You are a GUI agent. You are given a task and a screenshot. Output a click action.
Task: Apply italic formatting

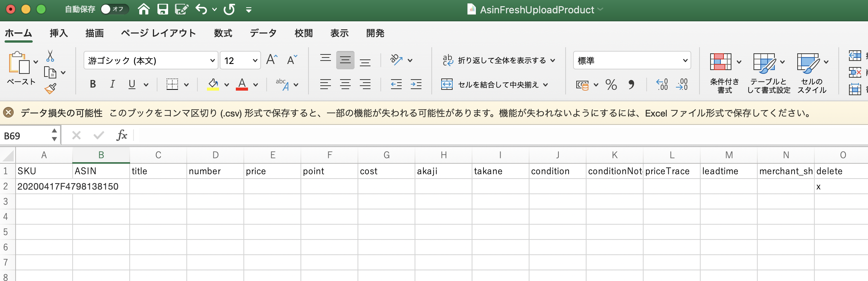pyautogui.click(x=112, y=84)
